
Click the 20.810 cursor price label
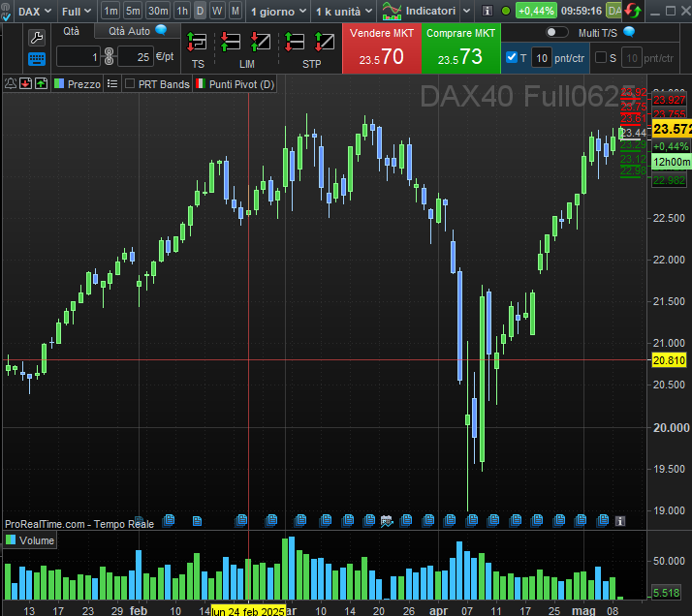669,360
